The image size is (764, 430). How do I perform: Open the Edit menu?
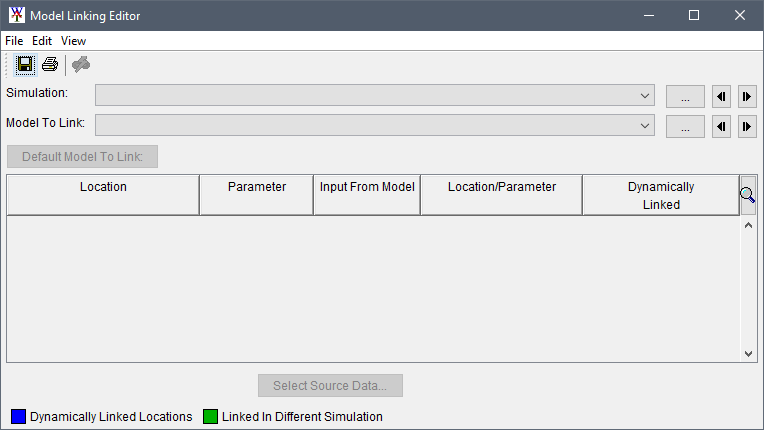pos(42,41)
